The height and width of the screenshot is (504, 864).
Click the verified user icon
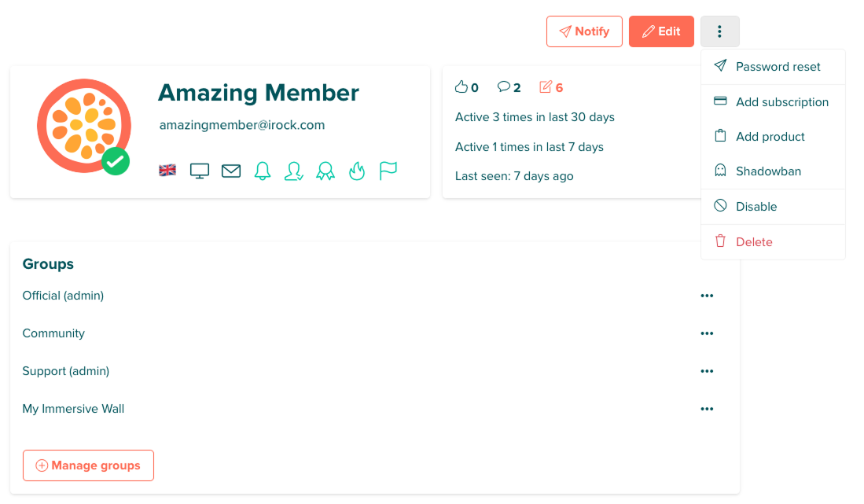293,171
